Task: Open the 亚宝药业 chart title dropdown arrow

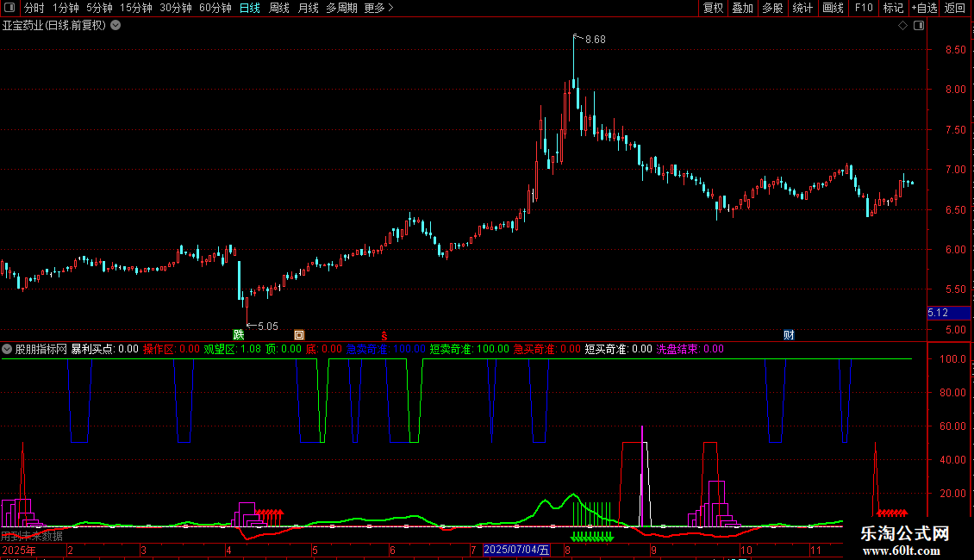Action: click(116, 26)
